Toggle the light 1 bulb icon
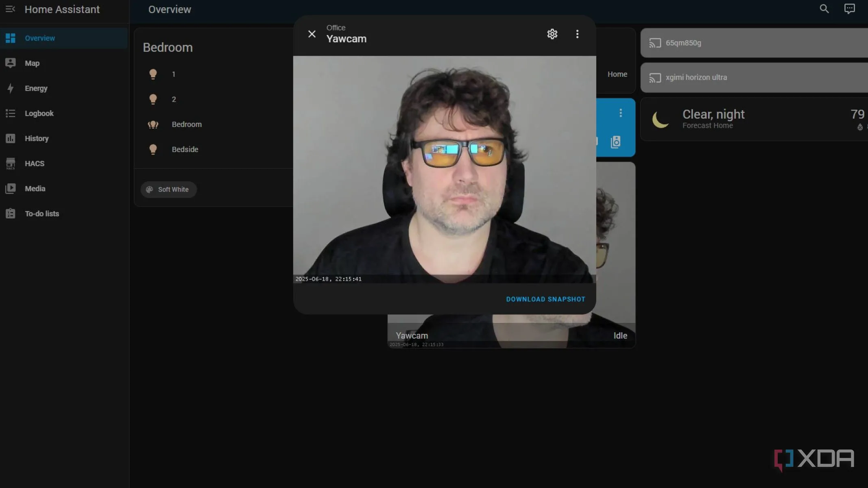868x488 pixels. pyautogui.click(x=153, y=74)
